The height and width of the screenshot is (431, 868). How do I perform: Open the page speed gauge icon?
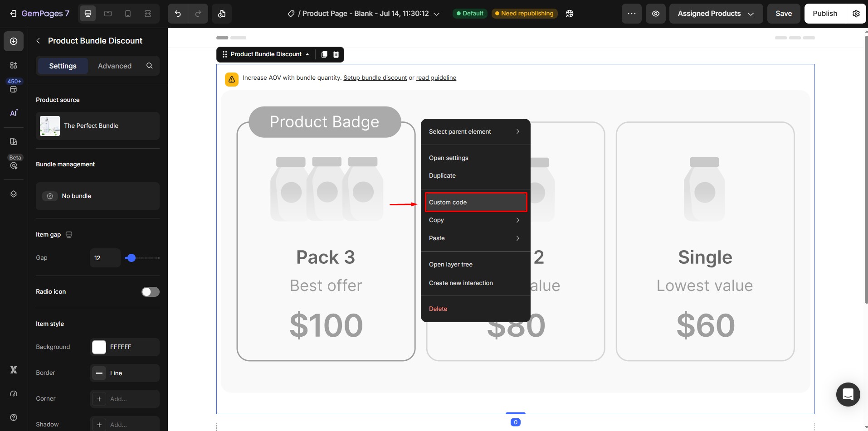(14, 393)
